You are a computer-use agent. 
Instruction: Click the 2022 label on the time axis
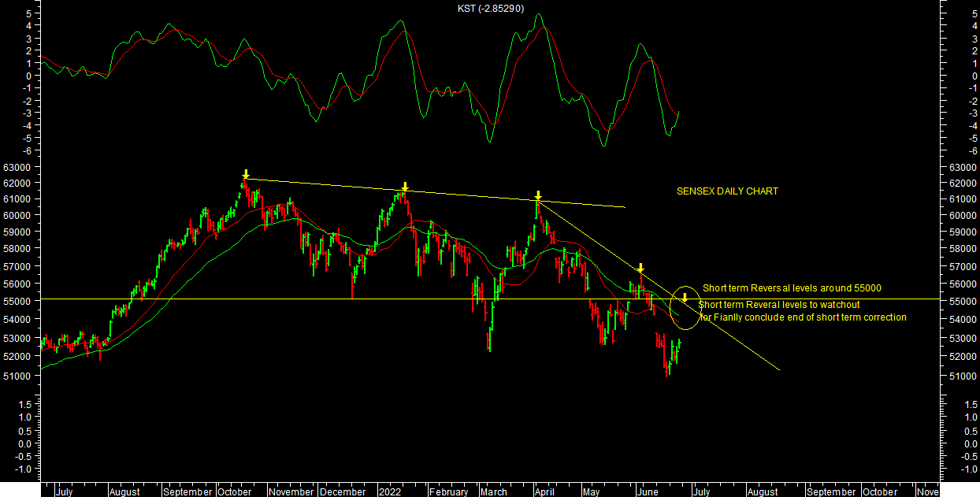click(390, 491)
